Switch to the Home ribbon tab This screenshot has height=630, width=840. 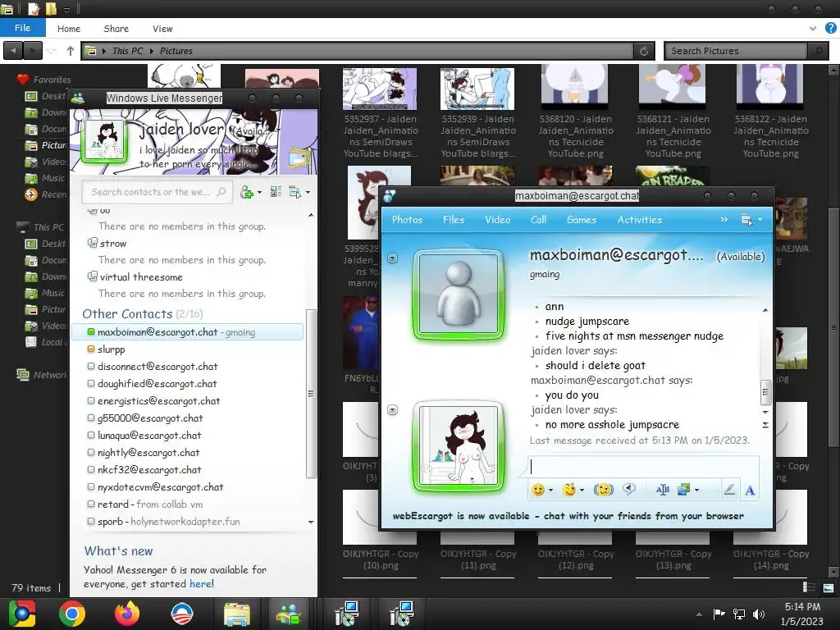(x=69, y=29)
